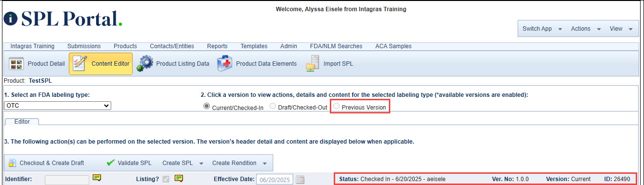The height and width of the screenshot is (185, 644).
Task: Switch to the Editor tab
Action: tap(22, 121)
